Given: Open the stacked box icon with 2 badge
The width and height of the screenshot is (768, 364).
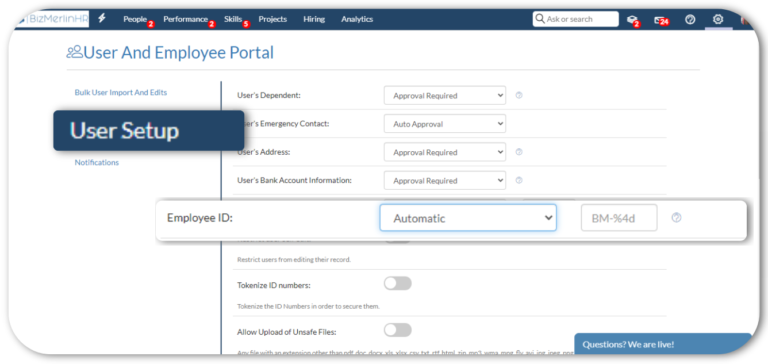Looking at the screenshot, I should 632,20.
